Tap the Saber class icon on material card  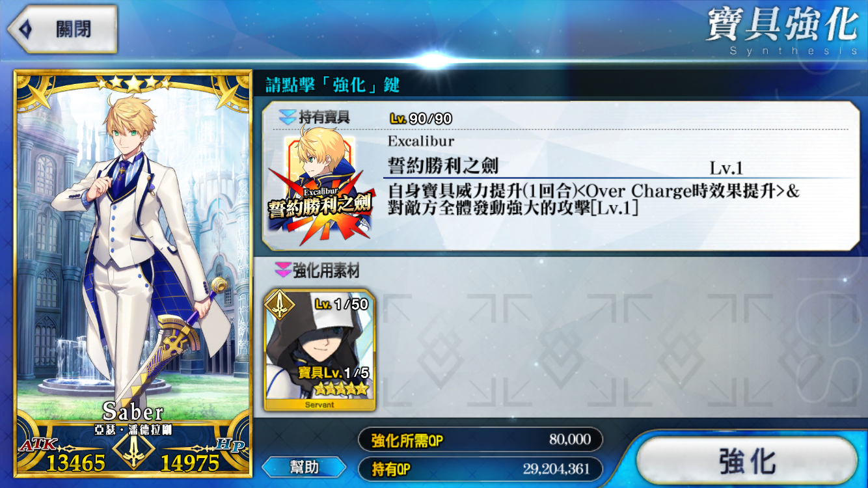279,303
